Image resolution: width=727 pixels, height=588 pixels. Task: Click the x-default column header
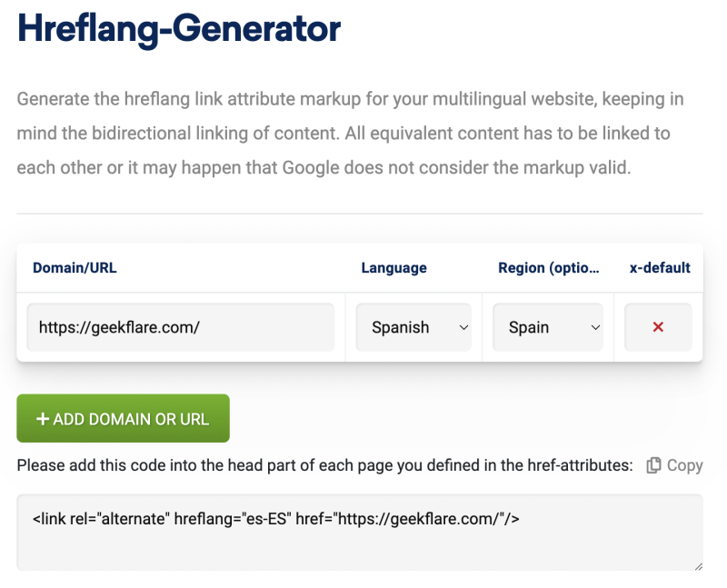pos(660,268)
